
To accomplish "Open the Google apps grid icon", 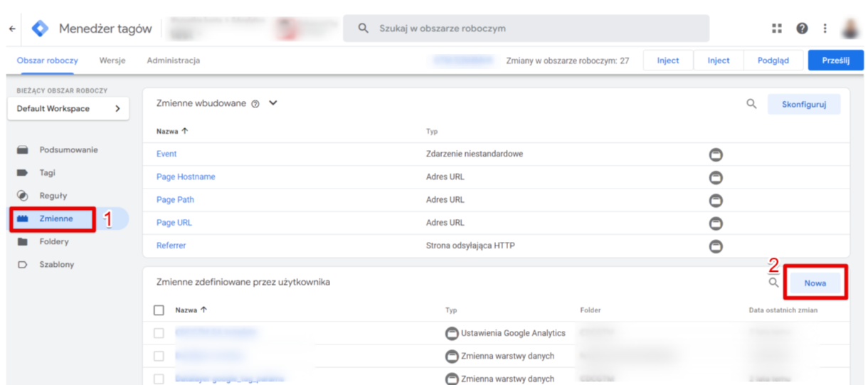I will pos(776,28).
